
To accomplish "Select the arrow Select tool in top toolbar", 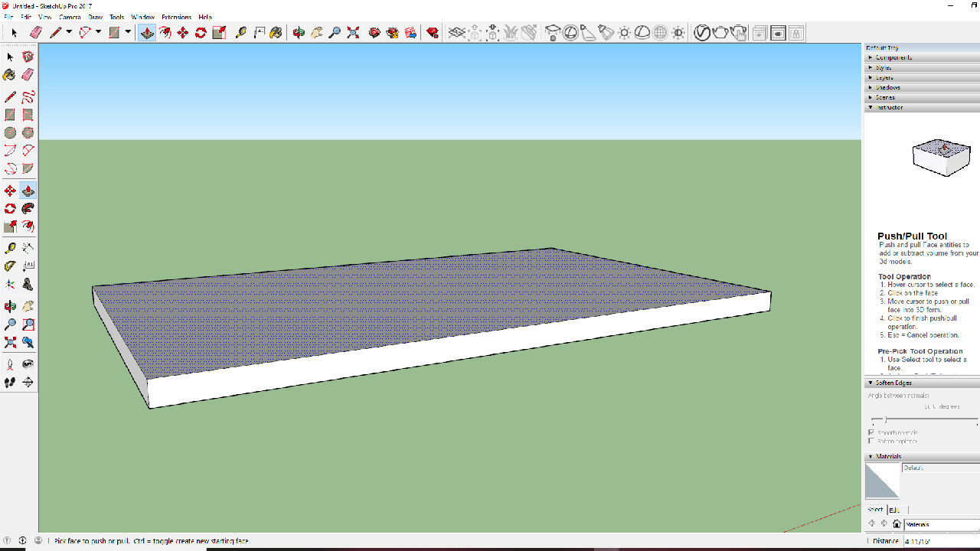I will tap(14, 33).
